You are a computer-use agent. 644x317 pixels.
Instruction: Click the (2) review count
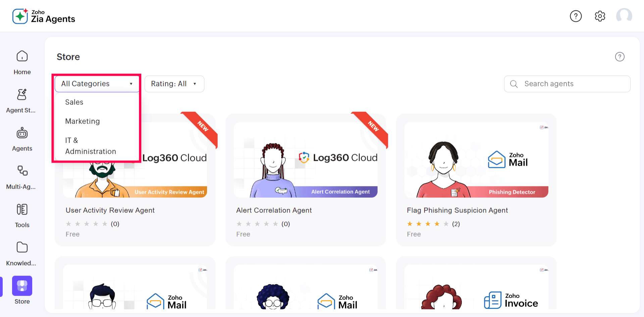coord(456,224)
